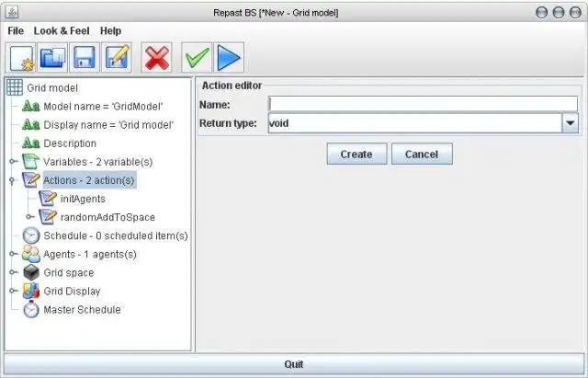The height and width of the screenshot is (378, 588).
Task: Click the Agents people icon
Action: click(30, 254)
